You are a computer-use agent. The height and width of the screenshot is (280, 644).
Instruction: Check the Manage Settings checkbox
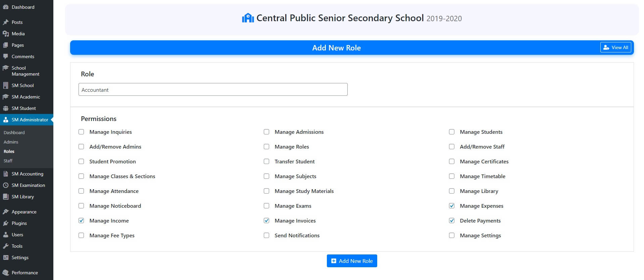click(x=452, y=235)
